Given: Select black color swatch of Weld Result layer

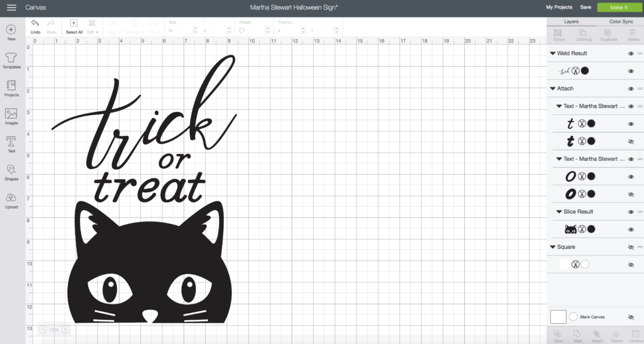Looking at the screenshot, I should pyautogui.click(x=585, y=70).
